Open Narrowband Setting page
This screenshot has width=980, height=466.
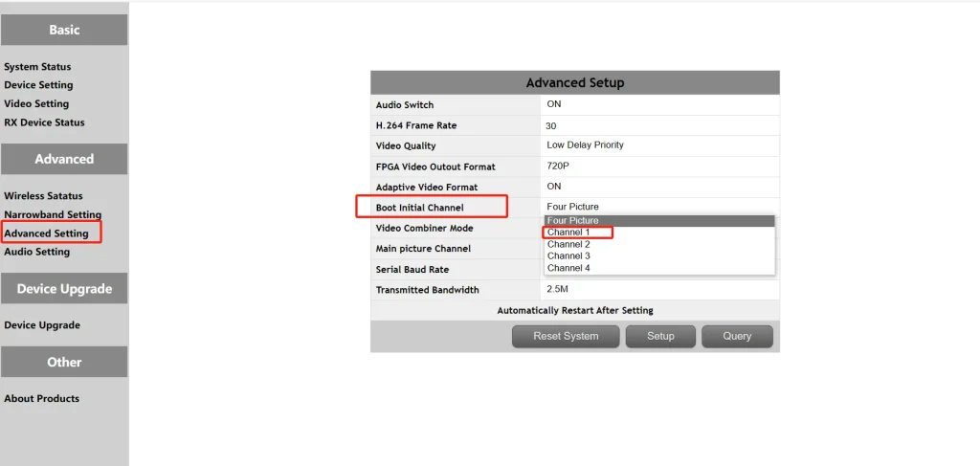tap(52, 214)
